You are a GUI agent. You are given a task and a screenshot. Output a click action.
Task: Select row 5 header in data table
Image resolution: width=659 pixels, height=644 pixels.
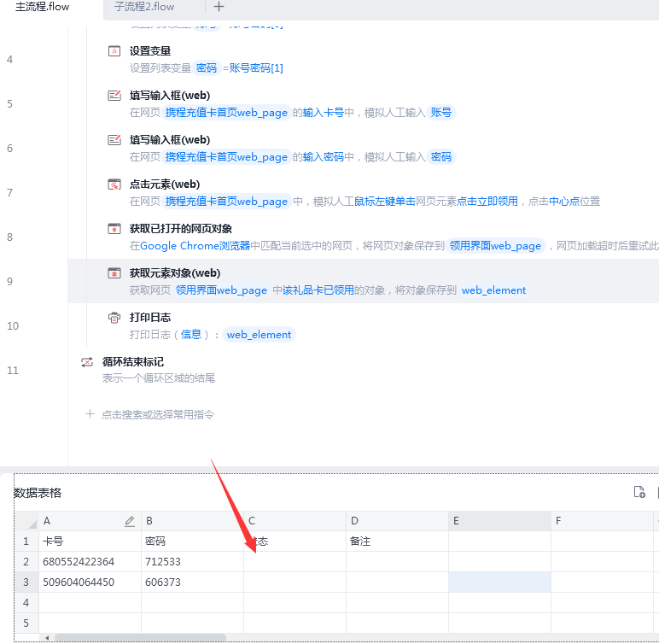[27, 623]
